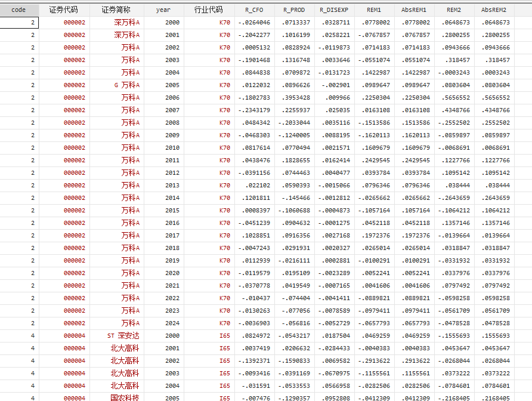This screenshot has height=401, width=532.
Task: Select REM2 value .0803604
Action: pos(456,85)
